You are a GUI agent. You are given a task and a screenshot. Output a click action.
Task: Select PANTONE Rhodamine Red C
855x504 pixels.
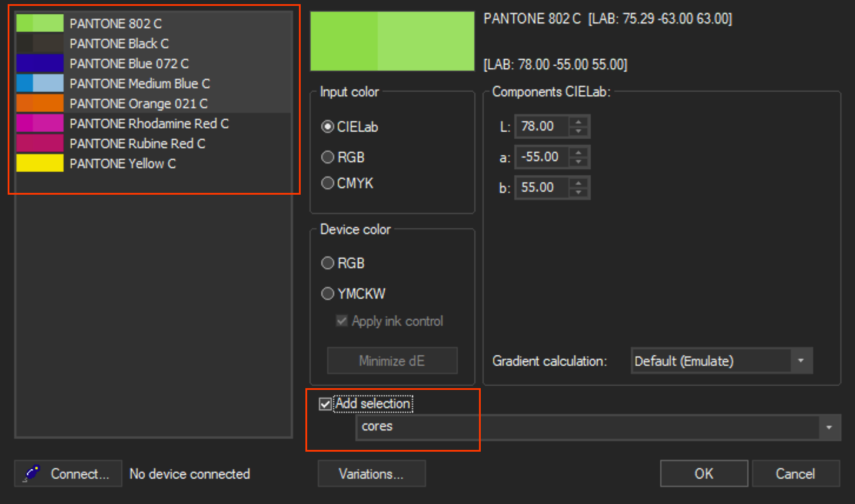click(154, 124)
